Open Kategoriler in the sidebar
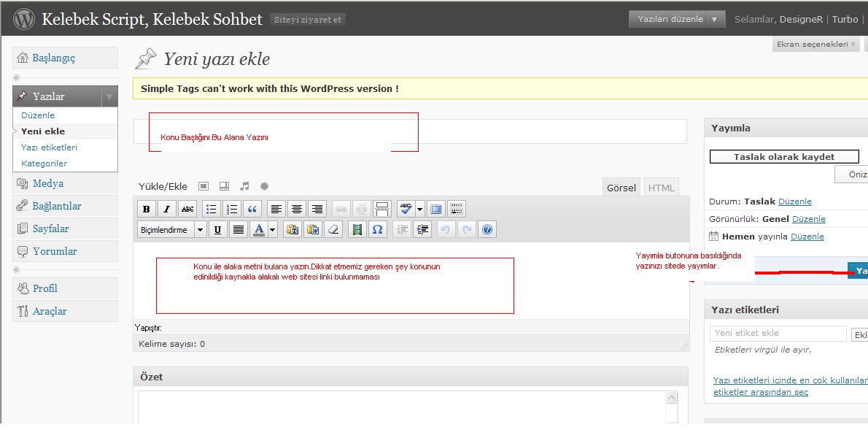 (x=44, y=164)
